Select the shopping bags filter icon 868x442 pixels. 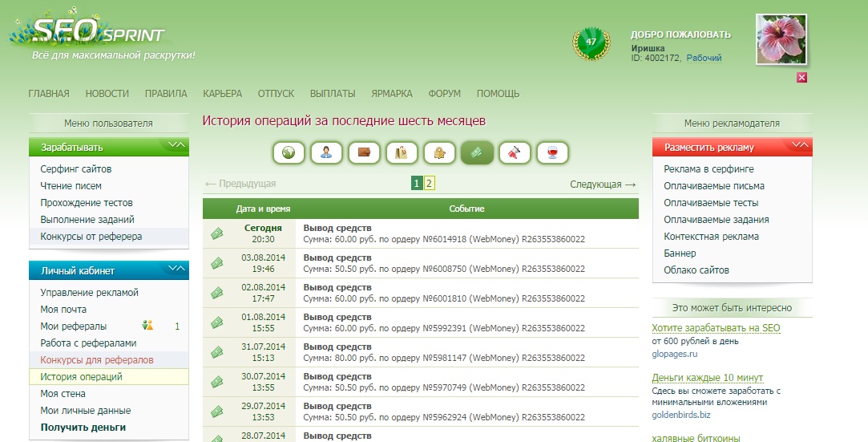pos(402,153)
